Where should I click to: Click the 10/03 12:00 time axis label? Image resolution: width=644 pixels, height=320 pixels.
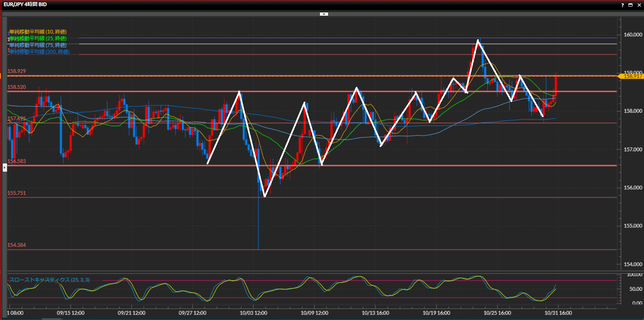tap(253, 313)
